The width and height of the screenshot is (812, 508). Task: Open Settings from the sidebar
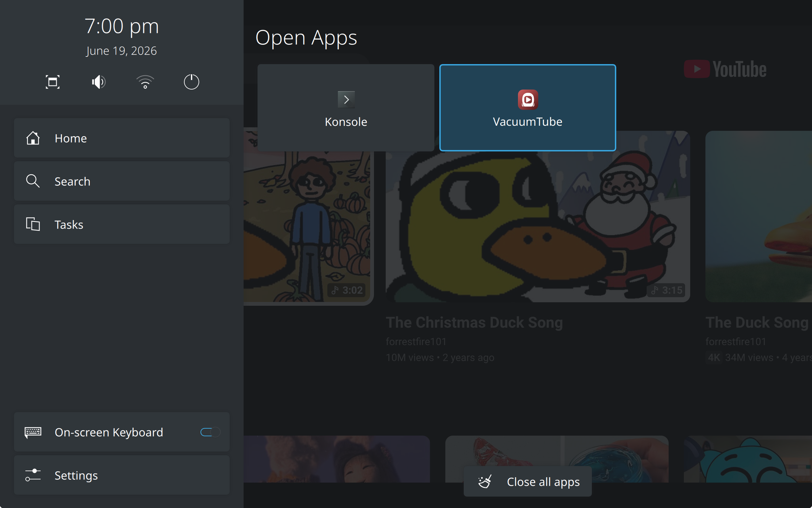(x=122, y=475)
